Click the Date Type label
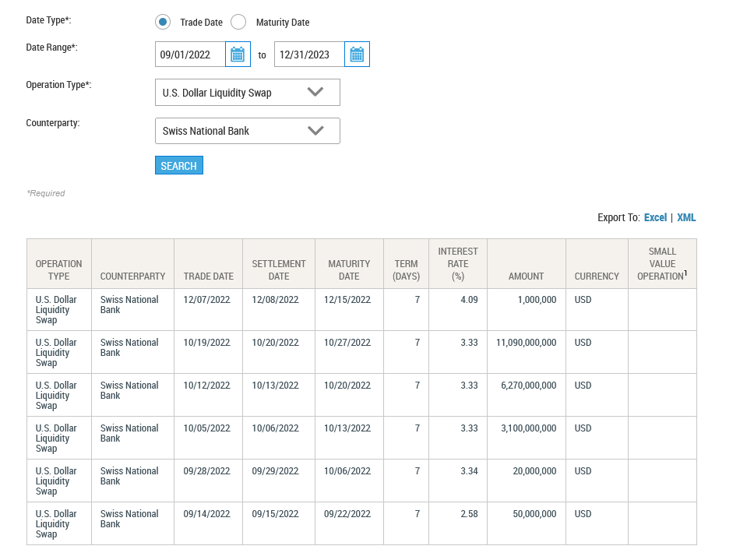This screenshot has height=560, width=747. pyautogui.click(x=48, y=20)
